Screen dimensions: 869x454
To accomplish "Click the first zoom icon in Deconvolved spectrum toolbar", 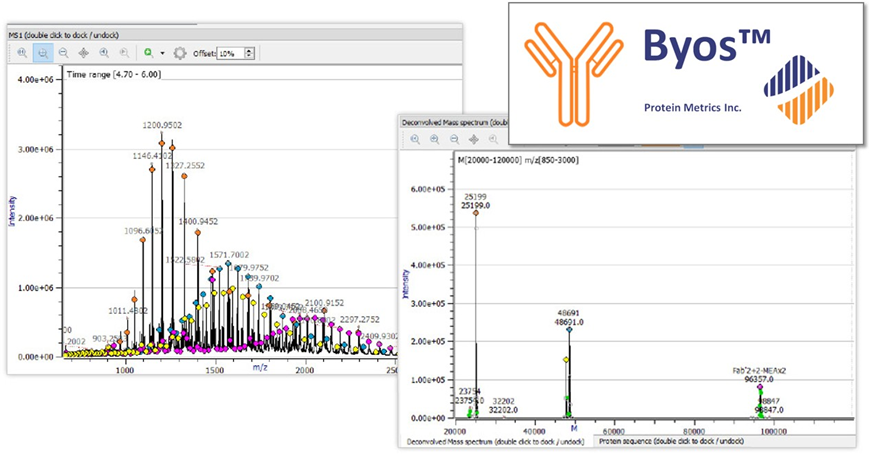I will click(x=414, y=139).
